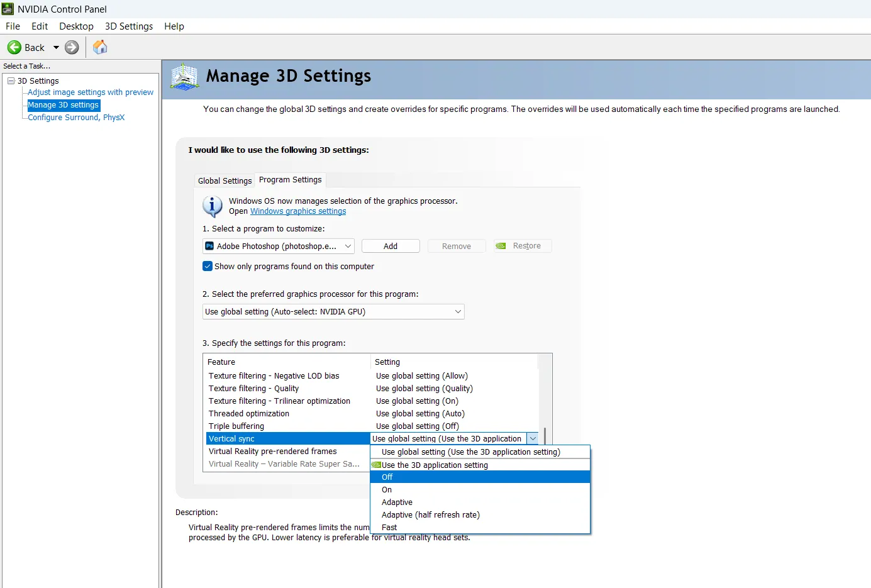Open the Desktop menu
This screenshot has width=871, height=588.
pyautogui.click(x=76, y=26)
